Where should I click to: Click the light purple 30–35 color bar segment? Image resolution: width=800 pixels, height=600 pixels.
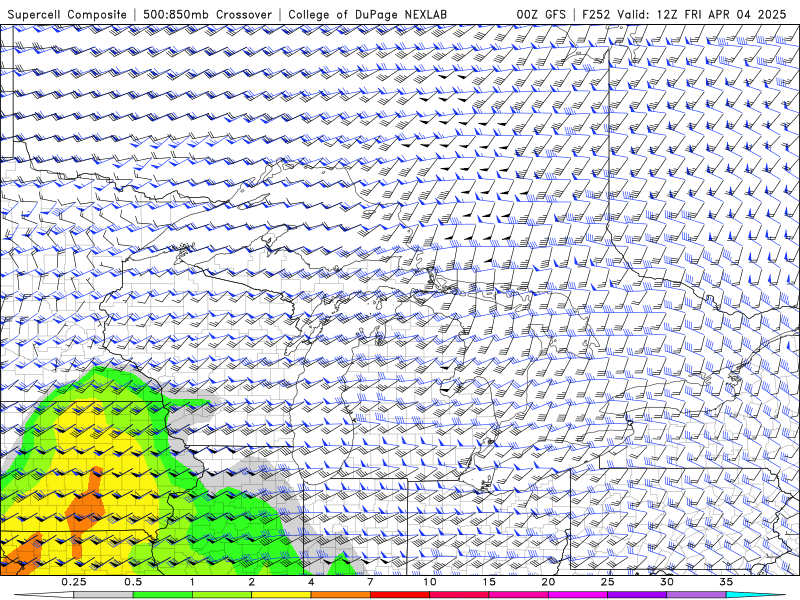click(x=696, y=595)
